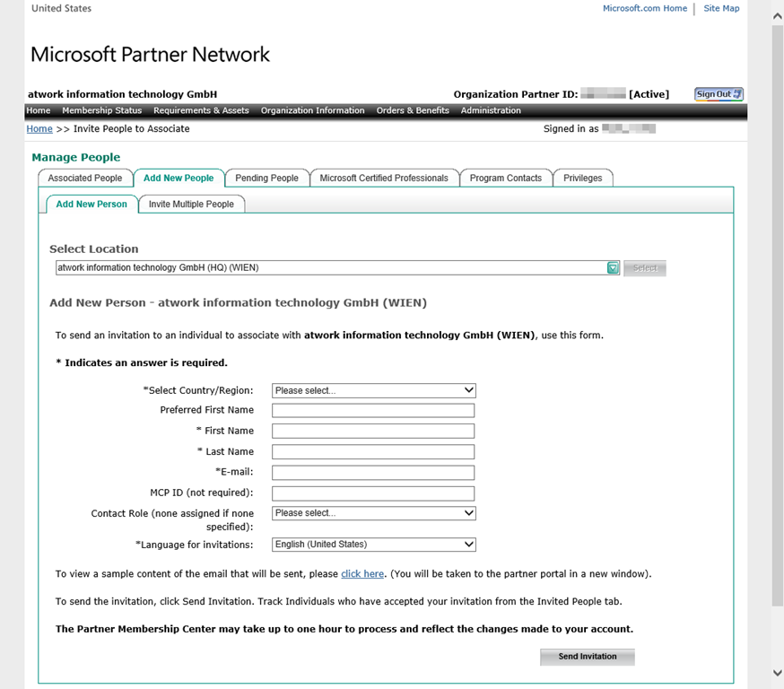Open the Site Map link

[x=721, y=8]
